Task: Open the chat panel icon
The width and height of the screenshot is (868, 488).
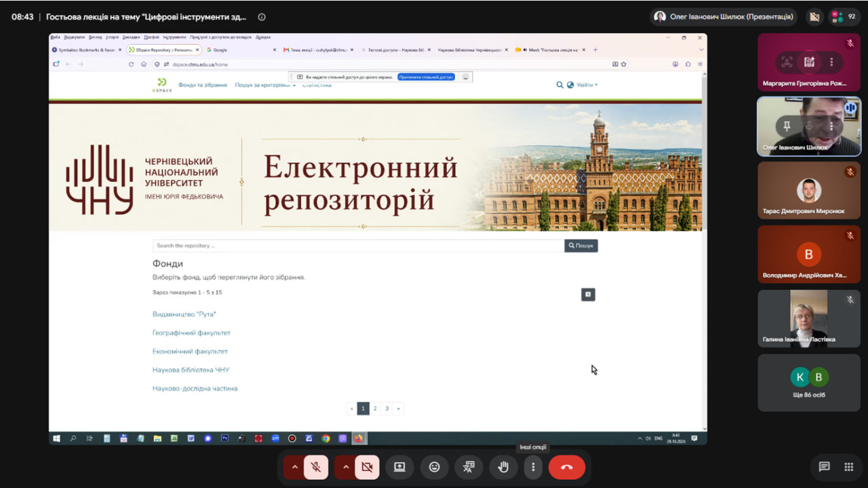Action: point(825,467)
